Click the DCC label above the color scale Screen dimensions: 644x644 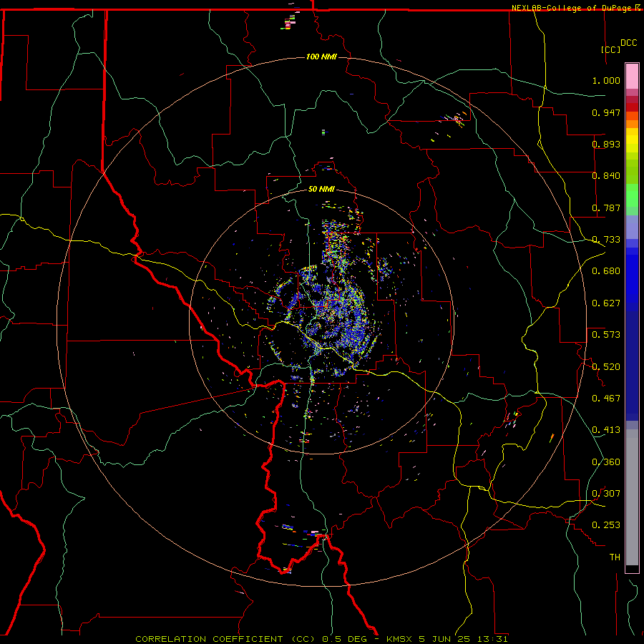629,43
